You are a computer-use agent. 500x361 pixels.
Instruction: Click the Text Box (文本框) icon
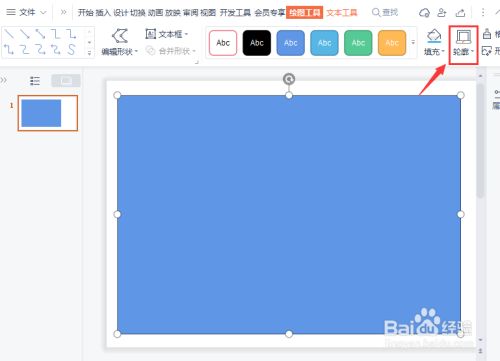pyautogui.click(x=151, y=34)
